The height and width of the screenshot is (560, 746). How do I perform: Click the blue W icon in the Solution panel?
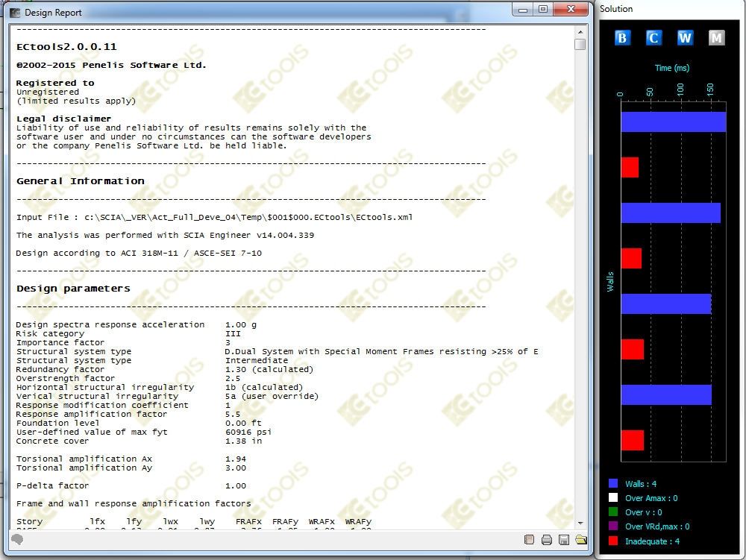point(685,37)
